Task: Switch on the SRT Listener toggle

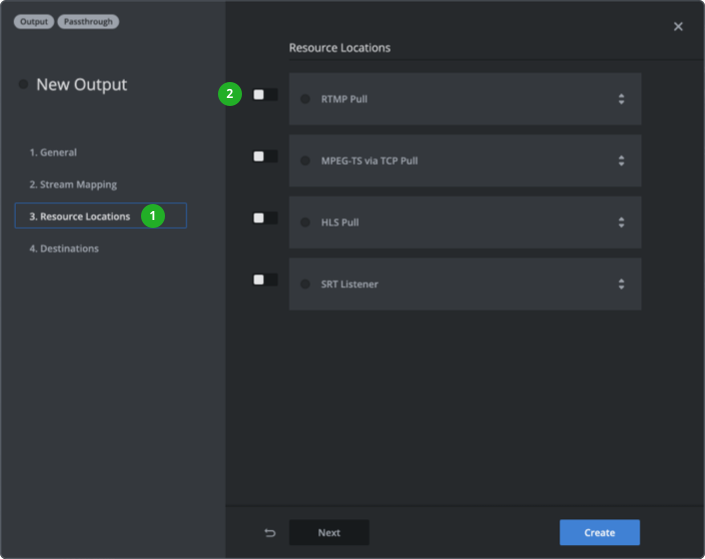Action: coord(265,279)
